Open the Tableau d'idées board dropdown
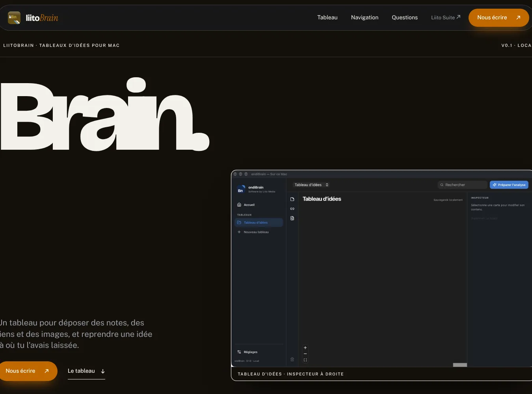Viewport: 532px width, 394px height. tap(311, 185)
